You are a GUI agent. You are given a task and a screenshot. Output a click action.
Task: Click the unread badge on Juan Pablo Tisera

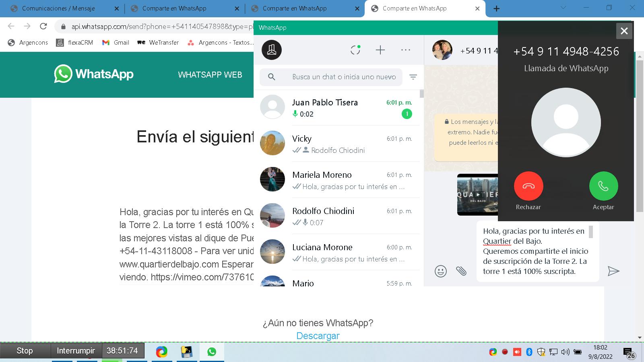coord(407,114)
